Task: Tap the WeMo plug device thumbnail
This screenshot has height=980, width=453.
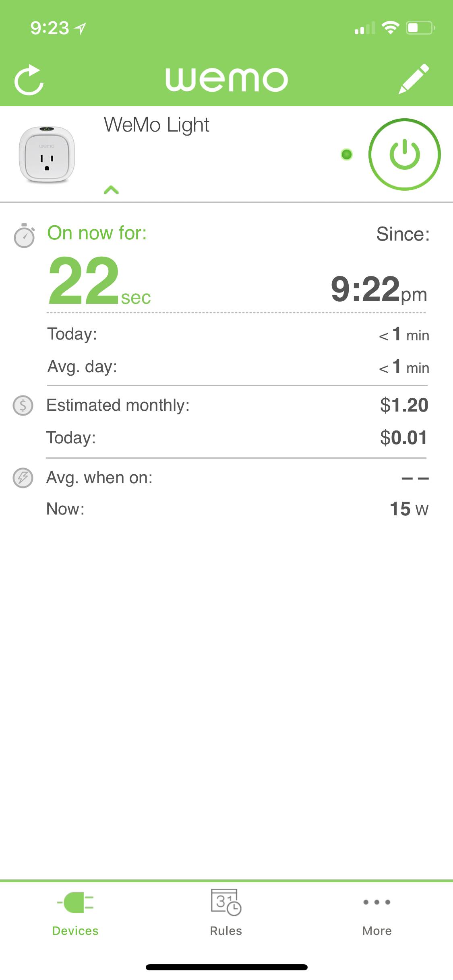Action: click(47, 154)
